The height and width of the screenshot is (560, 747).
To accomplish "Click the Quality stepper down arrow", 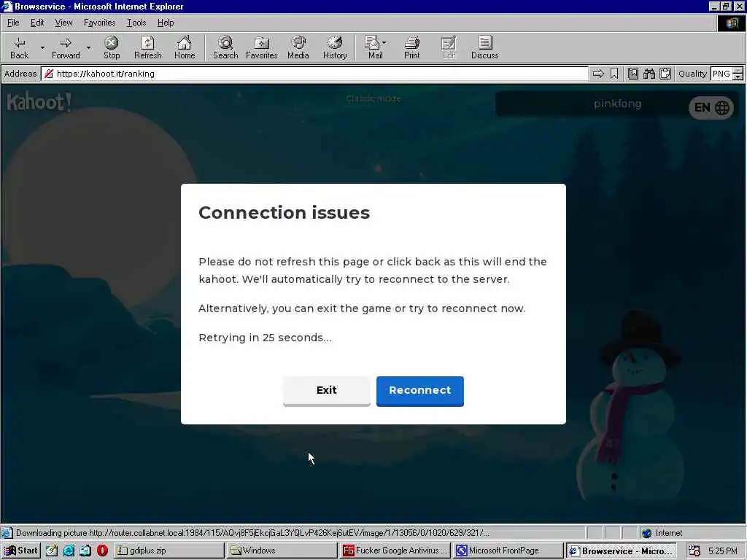I will (738, 77).
